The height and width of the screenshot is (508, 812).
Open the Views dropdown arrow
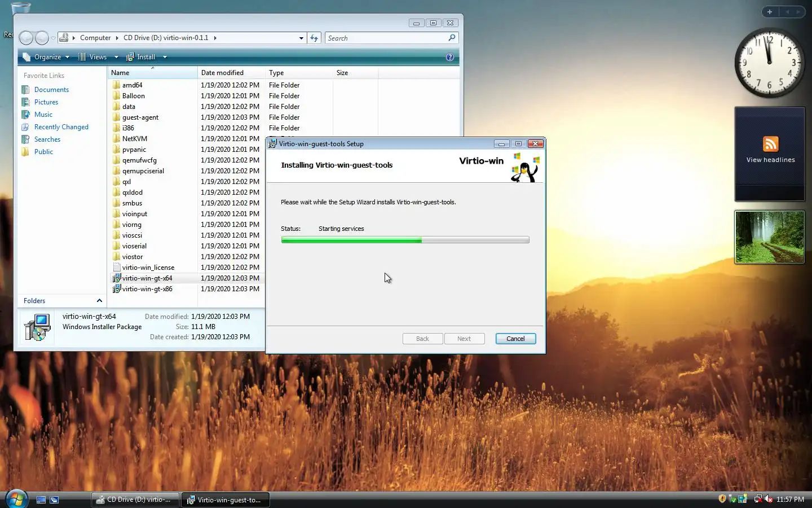tap(116, 57)
